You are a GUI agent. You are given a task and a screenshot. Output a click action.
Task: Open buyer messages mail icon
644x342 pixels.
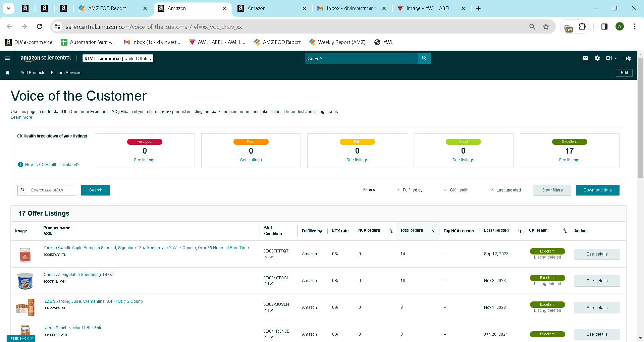[585, 58]
